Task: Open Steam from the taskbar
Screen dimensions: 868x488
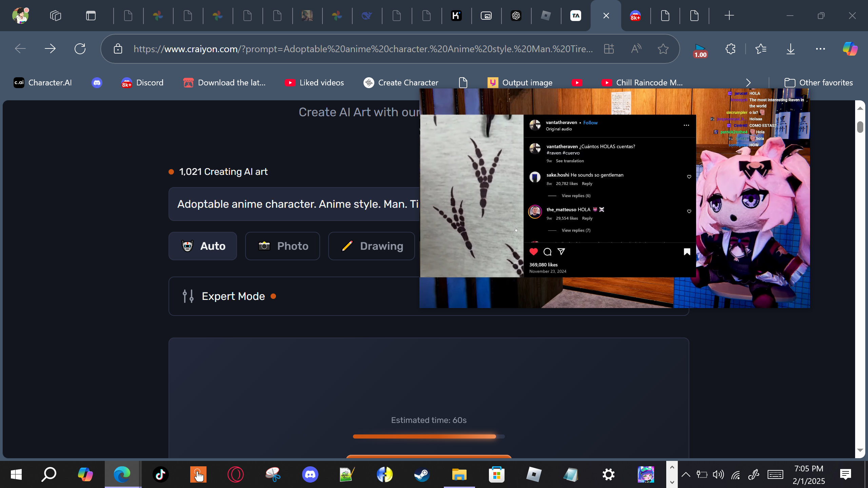Action: pos(422,474)
